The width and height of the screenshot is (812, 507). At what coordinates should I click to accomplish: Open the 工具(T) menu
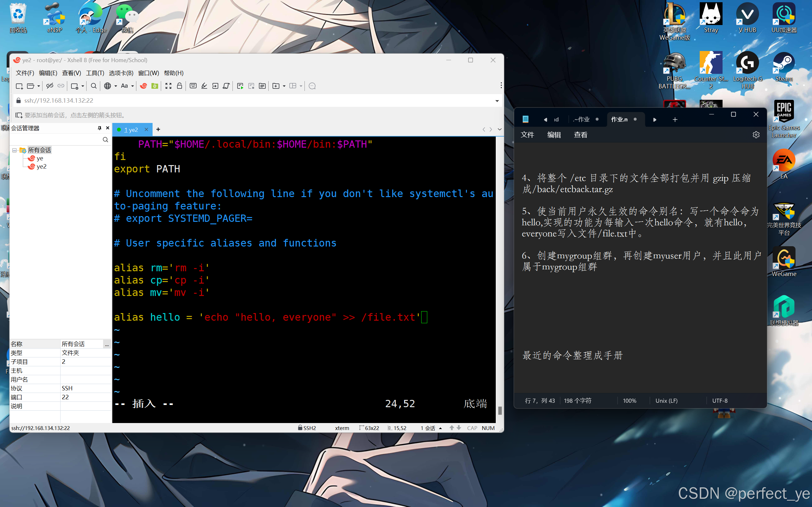click(x=95, y=73)
